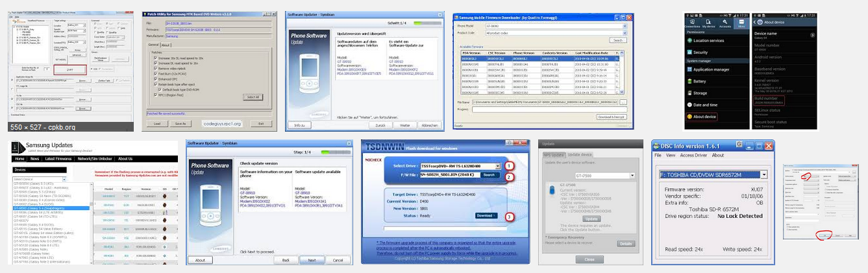The image size is (868, 273).
Task: Open General tab in Patch Utility
Action: pos(153,45)
